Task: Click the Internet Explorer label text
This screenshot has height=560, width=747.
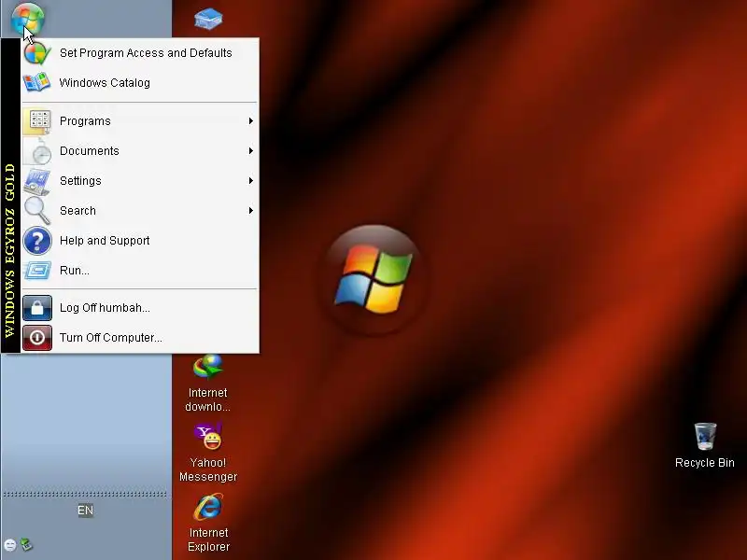Action: click(208, 539)
